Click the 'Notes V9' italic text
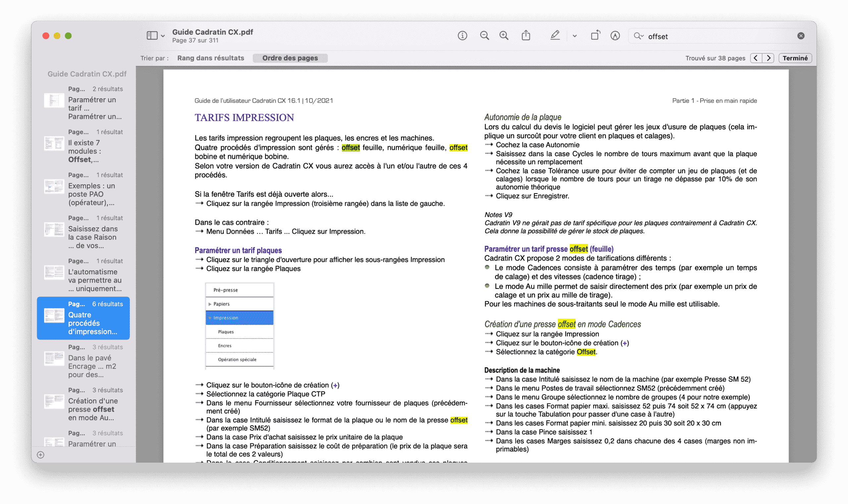 498,215
